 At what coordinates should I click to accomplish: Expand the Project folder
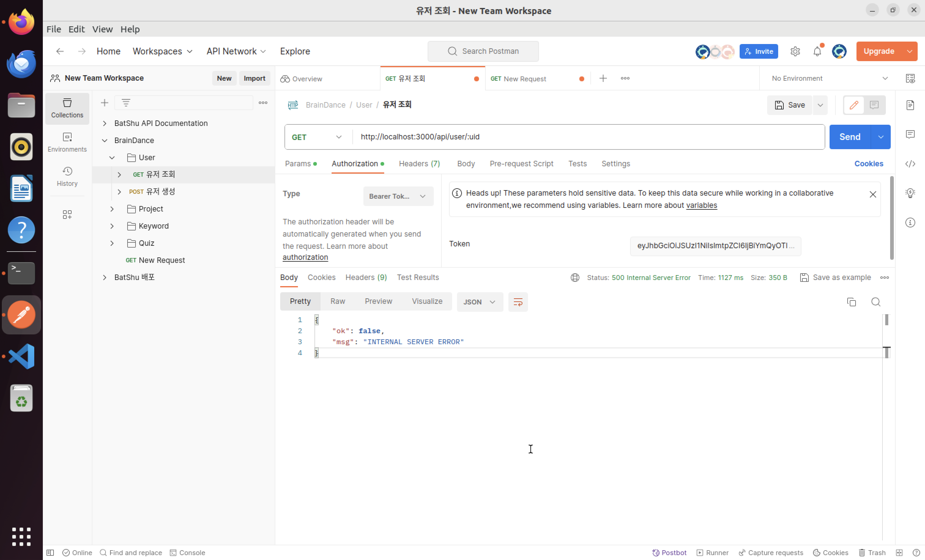coord(112,208)
